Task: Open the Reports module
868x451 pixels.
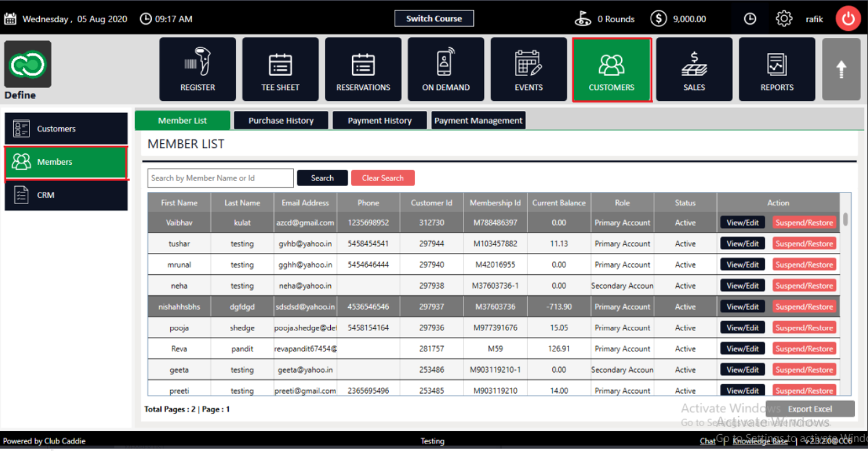Action: (777, 69)
